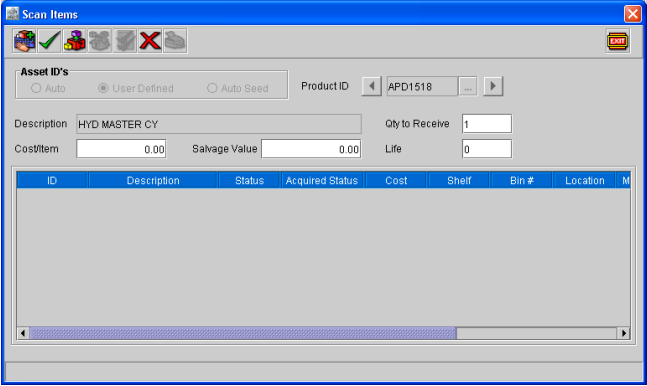Click the horizontal scrollbar left arrow
647x386 pixels.
[x=23, y=333]
